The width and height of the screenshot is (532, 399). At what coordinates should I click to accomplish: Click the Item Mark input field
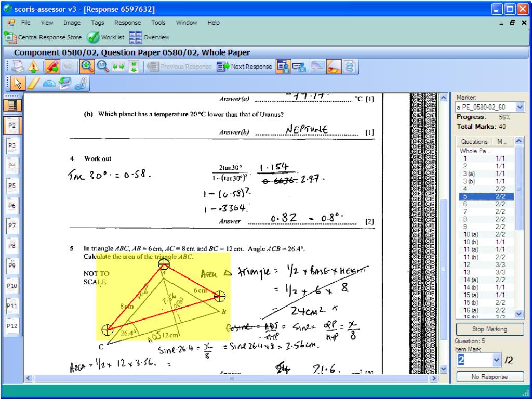[475, 360]
